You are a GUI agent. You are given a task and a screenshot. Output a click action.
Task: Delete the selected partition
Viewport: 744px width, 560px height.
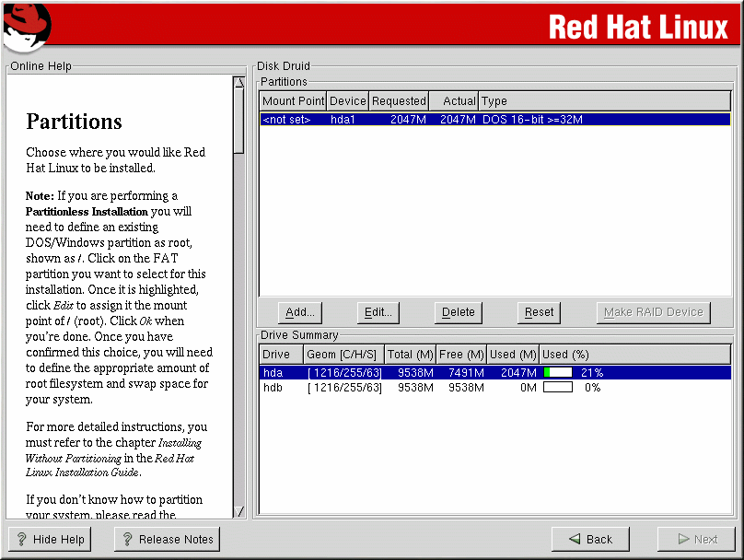click(459, 312)
